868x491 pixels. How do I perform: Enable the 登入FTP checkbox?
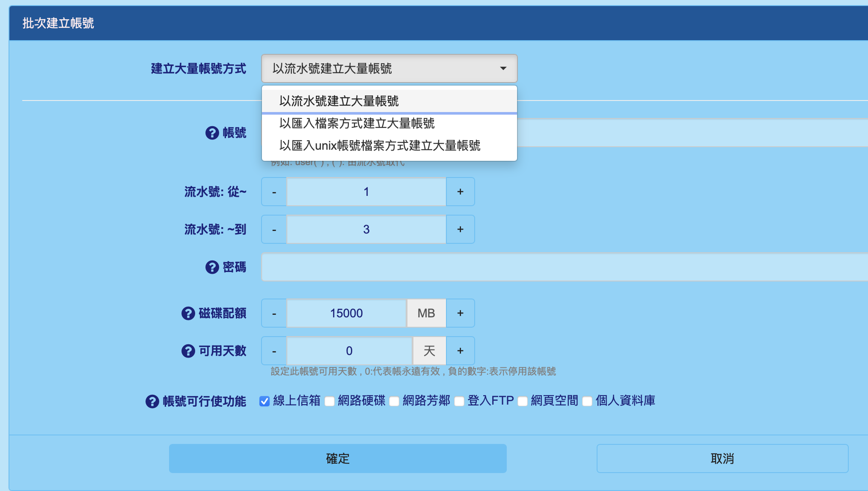point(459,401)
